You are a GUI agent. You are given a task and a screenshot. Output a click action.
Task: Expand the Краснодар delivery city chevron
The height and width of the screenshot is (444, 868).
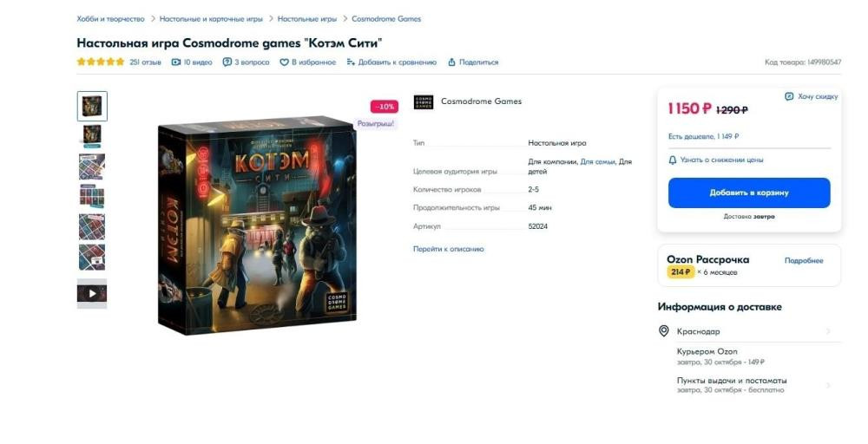tap(829, 331)
